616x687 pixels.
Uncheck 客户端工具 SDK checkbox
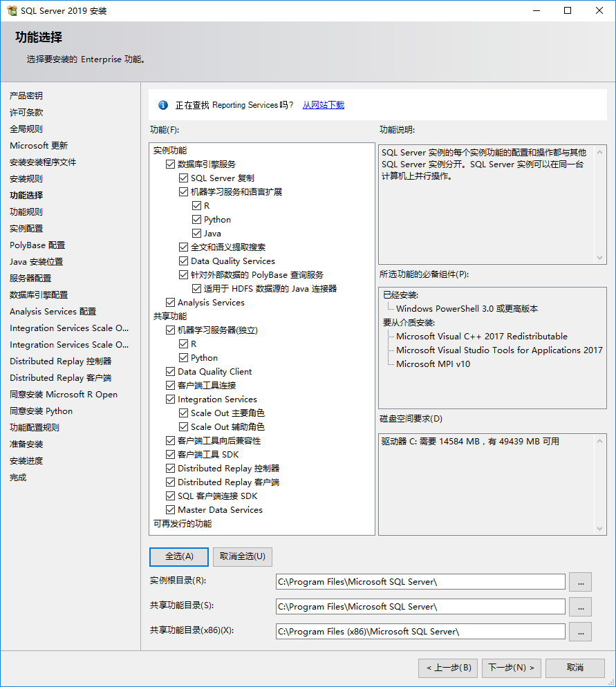[x=171, y=454]
